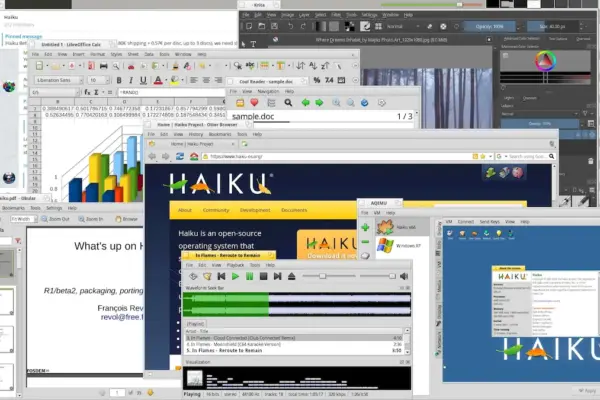600x400 pixels.
Task: Toggle preserve alpha in Krita toolbar
Action: 443,26
